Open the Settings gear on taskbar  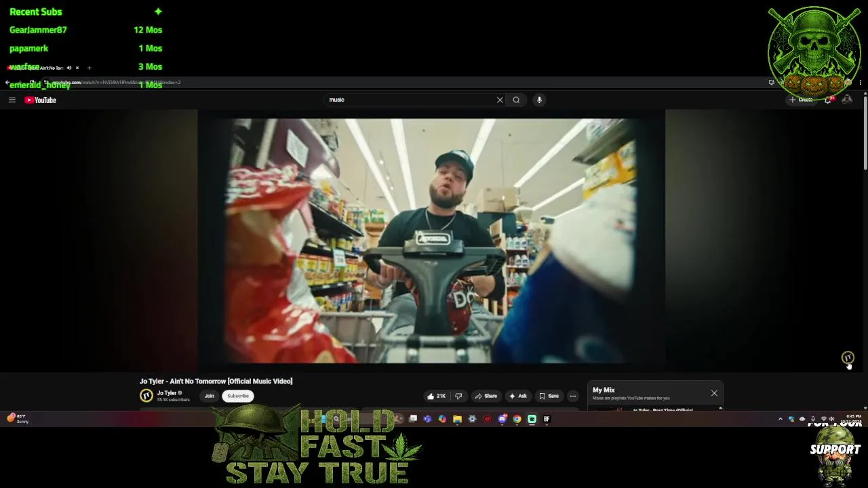472,419
